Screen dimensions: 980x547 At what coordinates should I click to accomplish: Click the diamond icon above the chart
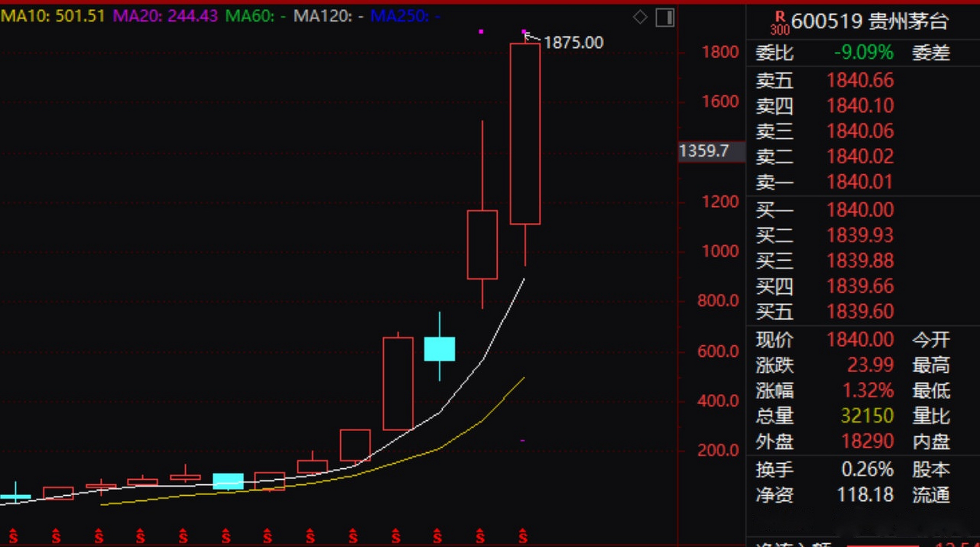pos(640,18)
